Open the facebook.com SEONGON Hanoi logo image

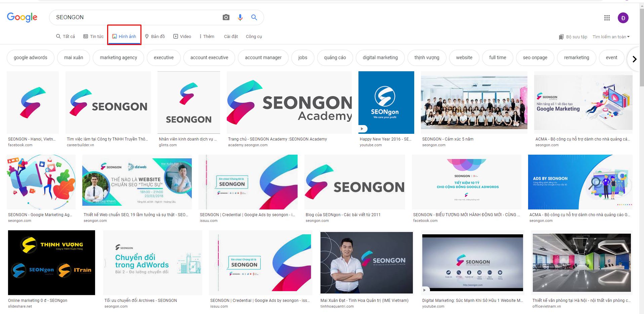[33, 103]
